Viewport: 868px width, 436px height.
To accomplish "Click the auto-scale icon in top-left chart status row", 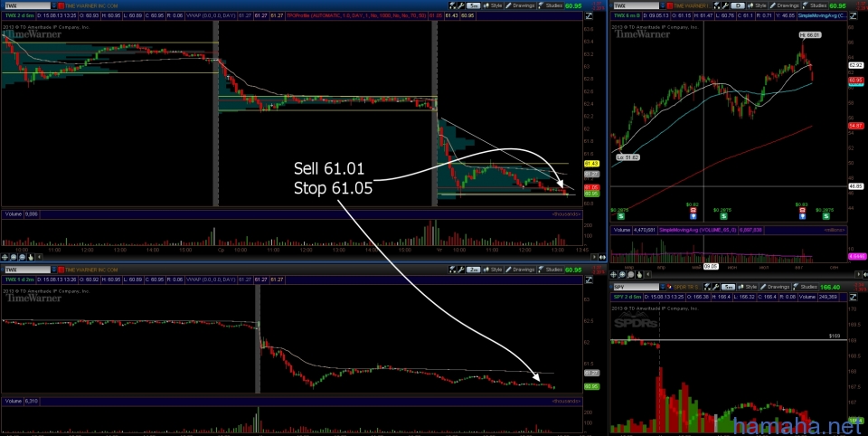I will tap(589, 15).
